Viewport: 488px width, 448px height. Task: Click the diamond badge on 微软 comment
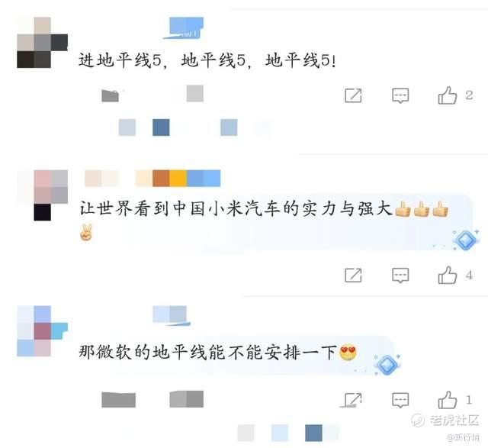pos(387,365)
